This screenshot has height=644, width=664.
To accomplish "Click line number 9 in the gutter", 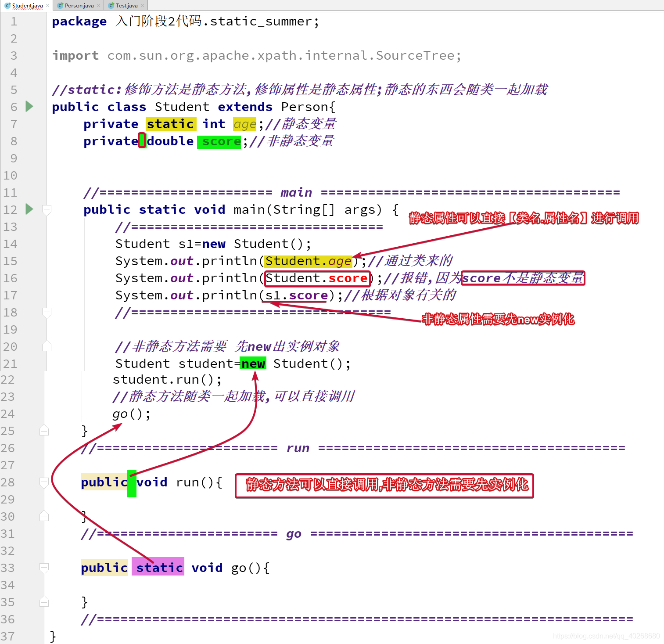I will [14, 158].
